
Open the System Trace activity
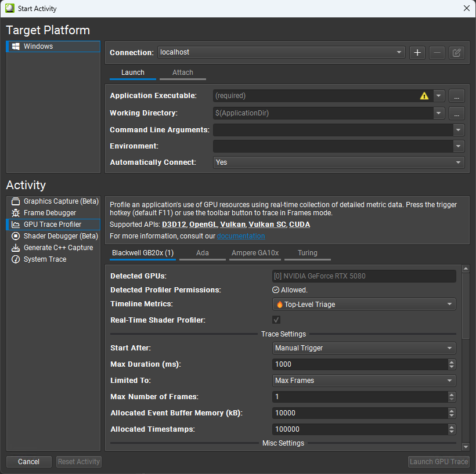45,259
